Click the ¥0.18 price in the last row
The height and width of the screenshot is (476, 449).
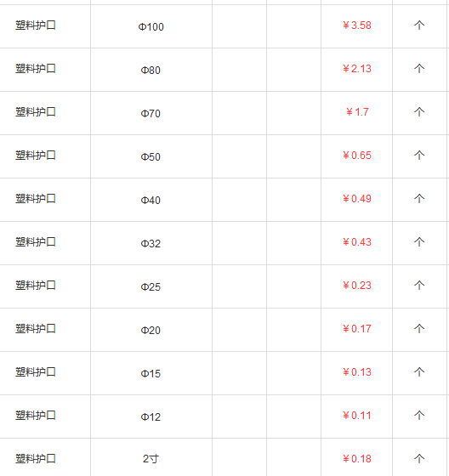click(357, 459)
